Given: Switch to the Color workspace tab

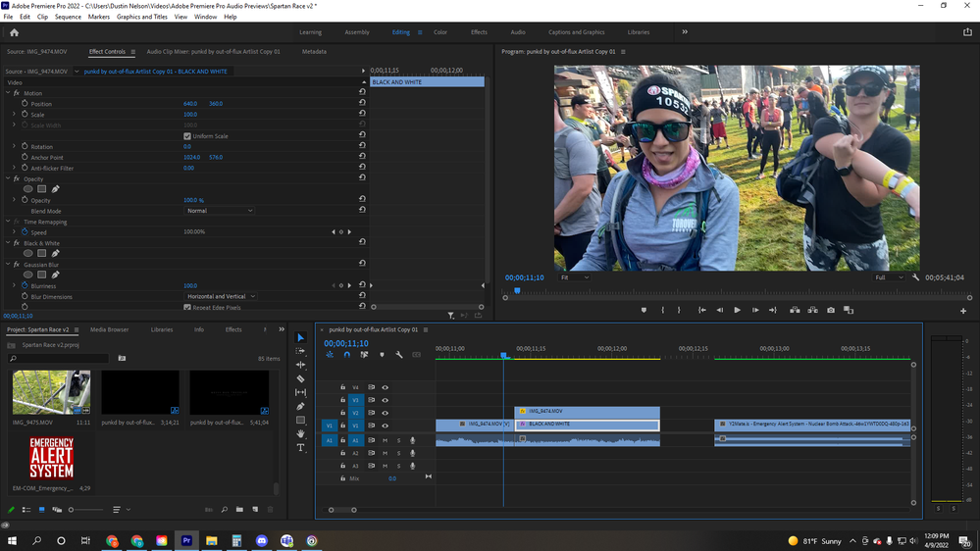Looking at the screenshot, I should tap(440, 32).
